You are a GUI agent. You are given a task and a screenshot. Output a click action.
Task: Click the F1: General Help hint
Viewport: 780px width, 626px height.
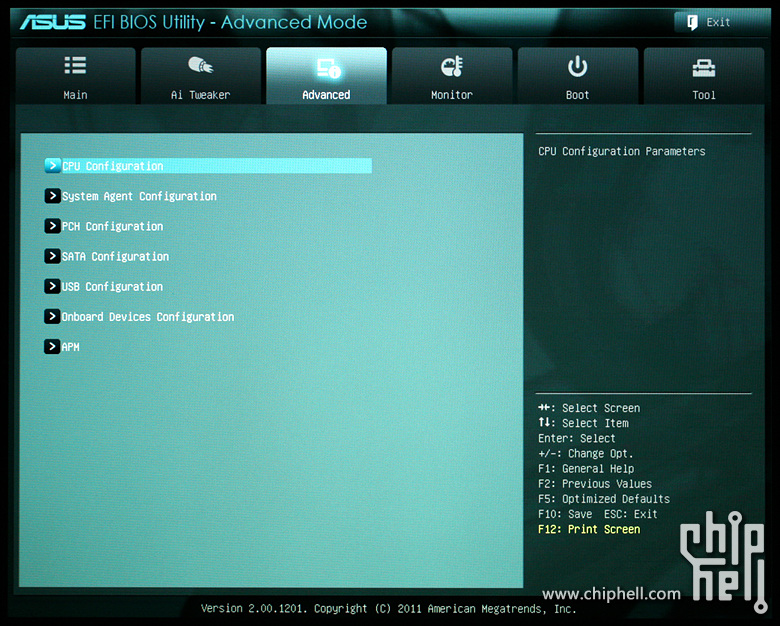click(586, 469)
